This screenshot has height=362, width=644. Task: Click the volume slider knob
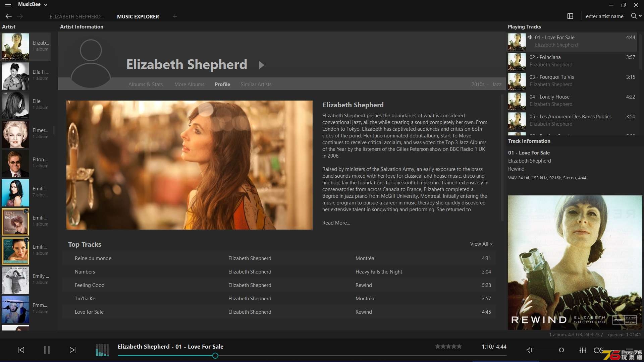[561, 350]
